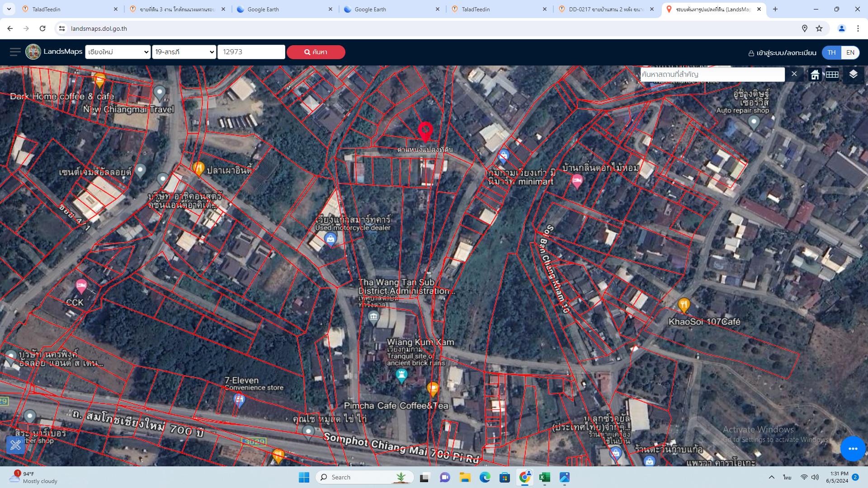Image resolution: width=868 pixels, height=488 pixels.
Task: Click the grid table icon on the map toolbar
Action: coord(832,75)
